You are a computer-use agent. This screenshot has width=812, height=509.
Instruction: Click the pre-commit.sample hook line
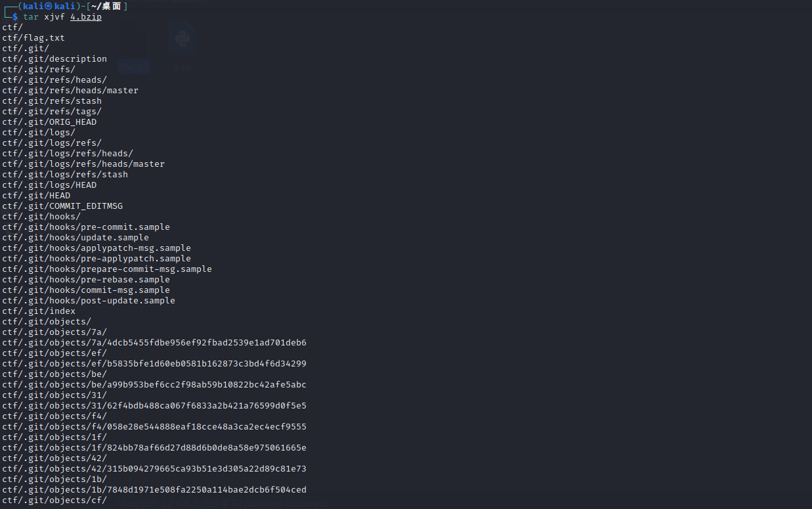pos(86,227)
